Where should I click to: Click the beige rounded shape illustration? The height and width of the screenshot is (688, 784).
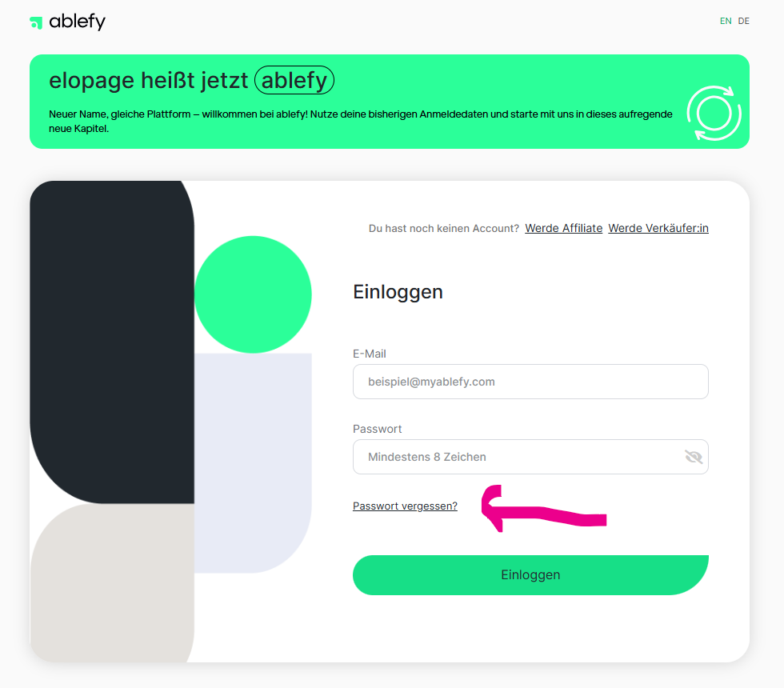112,582
